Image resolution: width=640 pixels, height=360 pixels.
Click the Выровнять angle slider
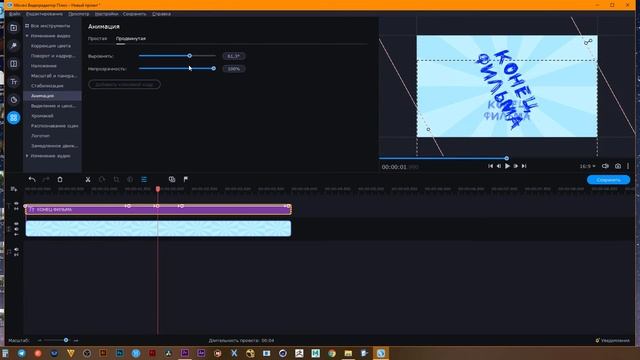click(x=177, y=56)
